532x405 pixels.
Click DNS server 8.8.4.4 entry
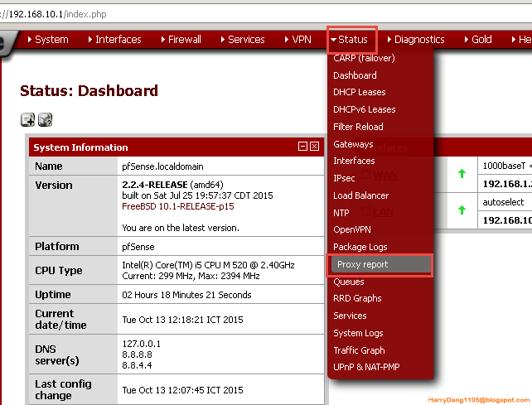coord(137,365)
